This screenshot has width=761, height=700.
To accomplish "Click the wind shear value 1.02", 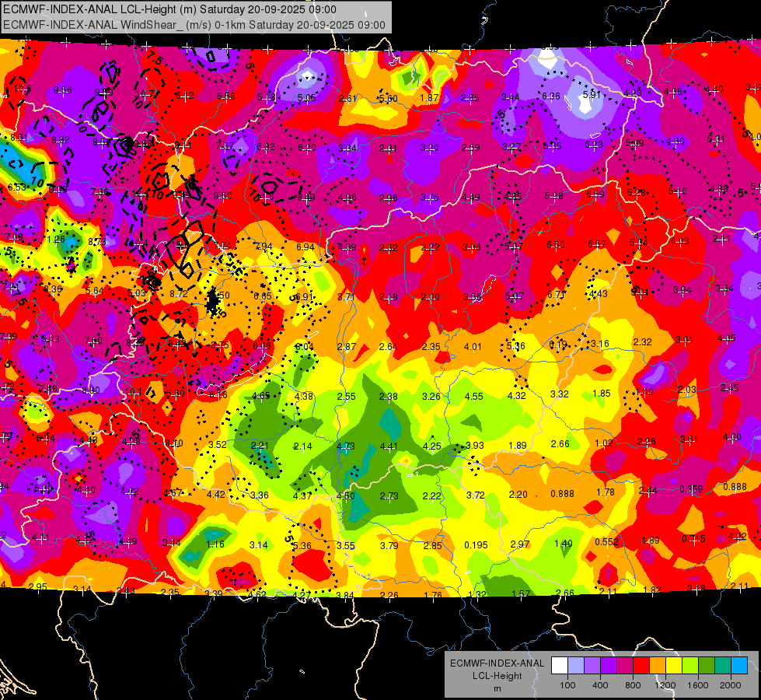I will [x=604, y=443].
